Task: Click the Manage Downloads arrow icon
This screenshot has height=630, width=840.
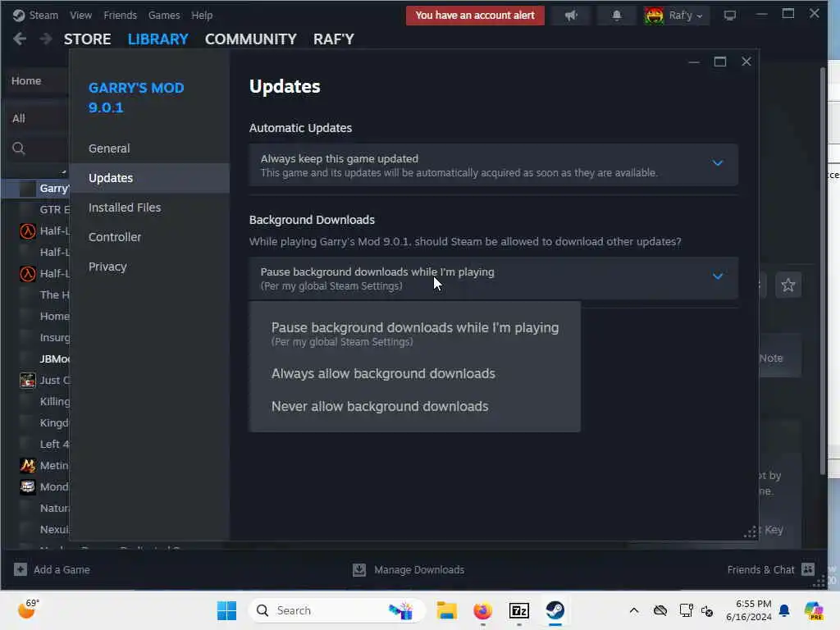Action: (359, 569)
